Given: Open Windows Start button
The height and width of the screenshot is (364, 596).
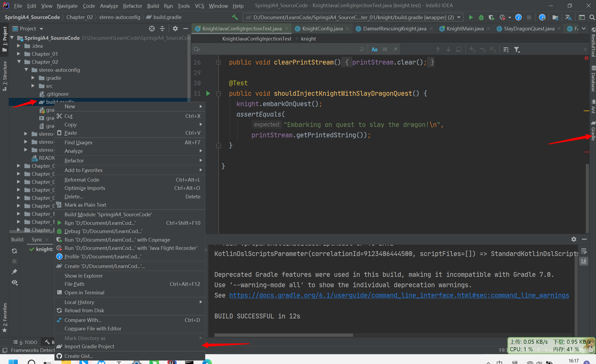Looking at the screenshot, I should (13, 361).
